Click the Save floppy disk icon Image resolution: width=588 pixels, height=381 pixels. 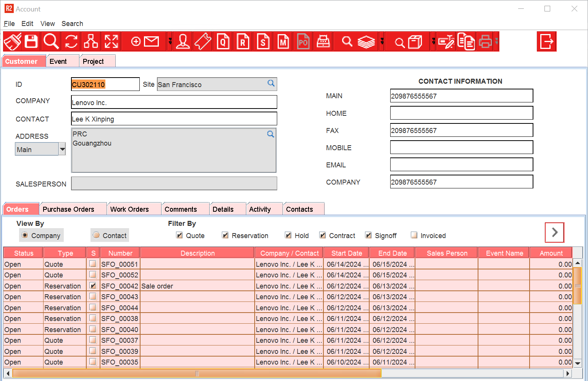click(31, 41)
